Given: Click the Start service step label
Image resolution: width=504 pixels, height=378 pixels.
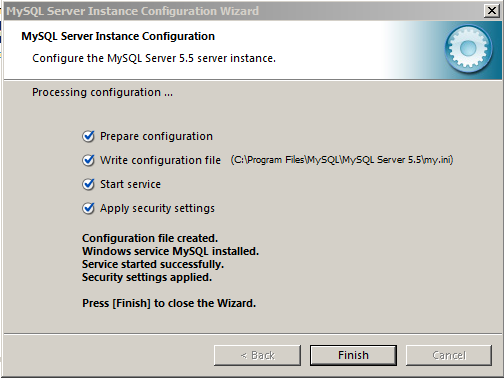Looking at the screenshot, I should (x=130, y=184).
